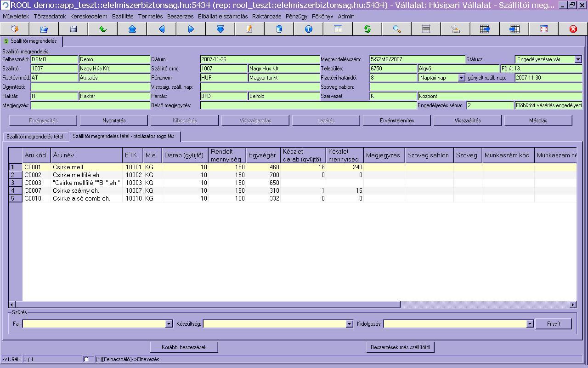
Task: Switch to Szállítói megrendelés tétel tab
Action: (35, 137)
